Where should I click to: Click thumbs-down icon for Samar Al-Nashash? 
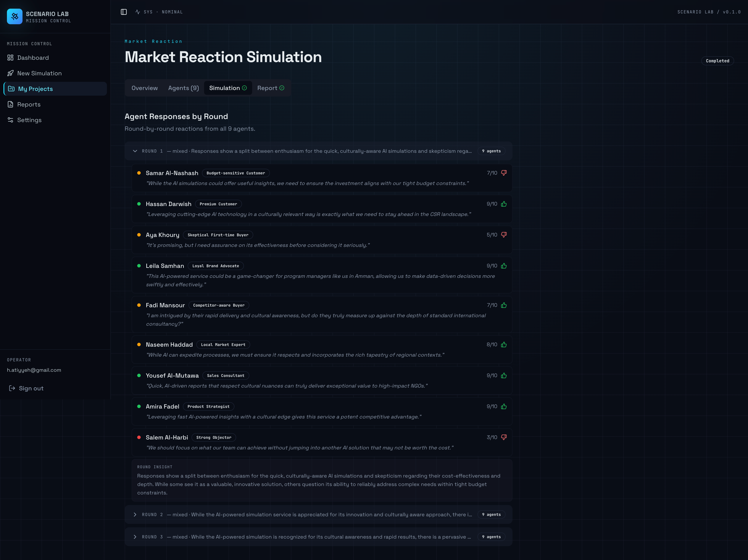pos(503,173)
